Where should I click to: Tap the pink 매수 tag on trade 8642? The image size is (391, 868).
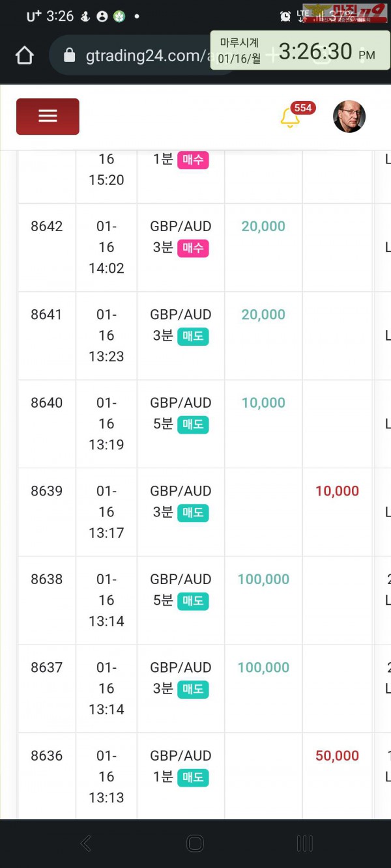pos(193,248)
